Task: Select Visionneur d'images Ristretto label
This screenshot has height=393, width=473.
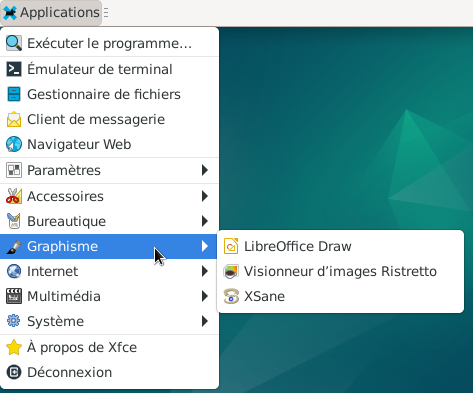Action: point(340,271)
